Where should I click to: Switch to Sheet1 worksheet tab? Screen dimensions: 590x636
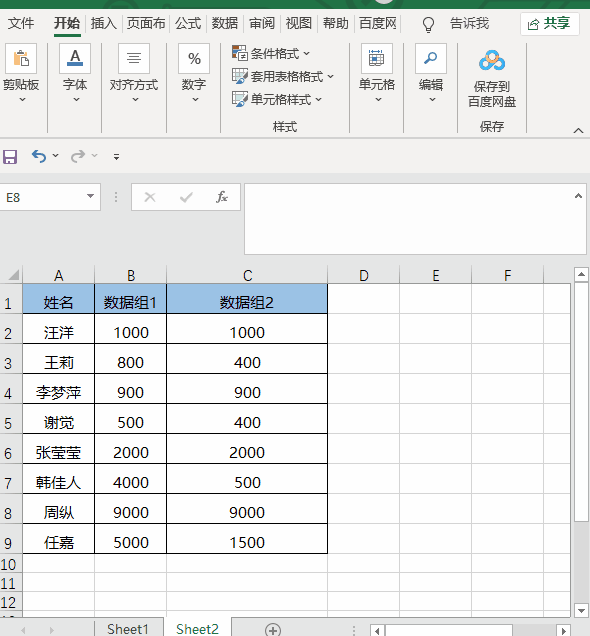(x=128, y=629)
